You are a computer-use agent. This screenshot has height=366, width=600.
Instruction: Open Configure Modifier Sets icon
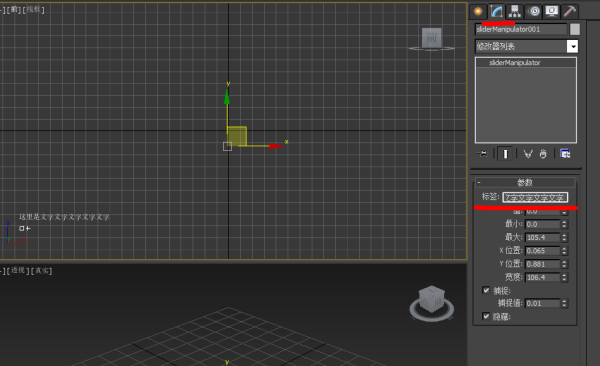click(565, 154)
